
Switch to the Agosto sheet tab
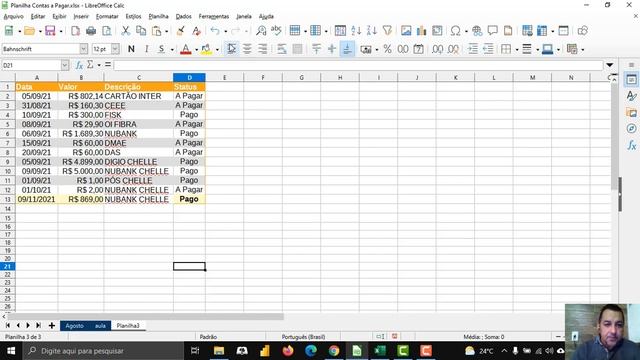[x=75, y=325]
